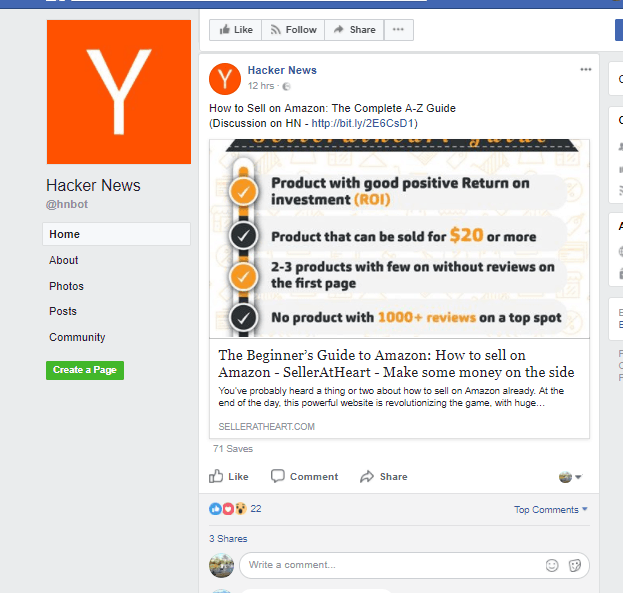Go to Photos in sidebar
This screenshot has width=623, height=593.
[66, 286]
